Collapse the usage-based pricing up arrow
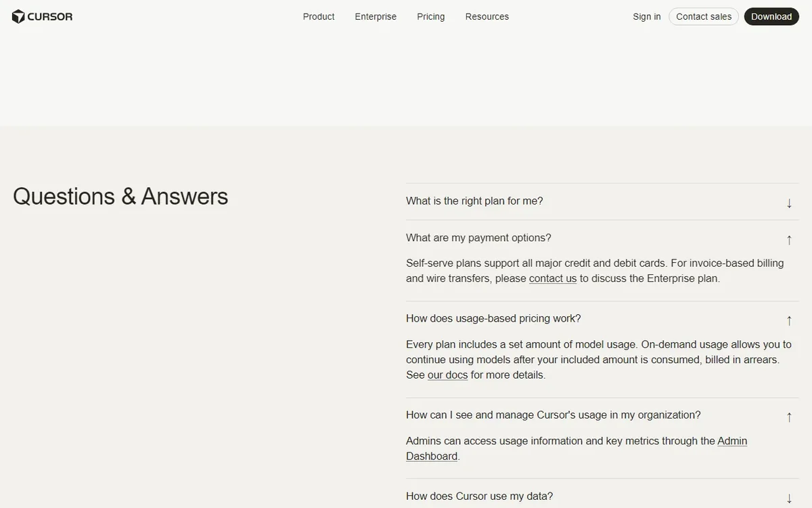The height and width of the screenshot is (508, 812). (789, 320)
